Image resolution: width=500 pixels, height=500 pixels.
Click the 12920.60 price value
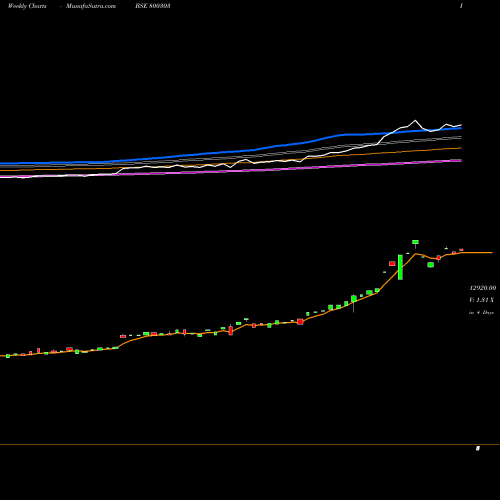(x=483, y=288)
